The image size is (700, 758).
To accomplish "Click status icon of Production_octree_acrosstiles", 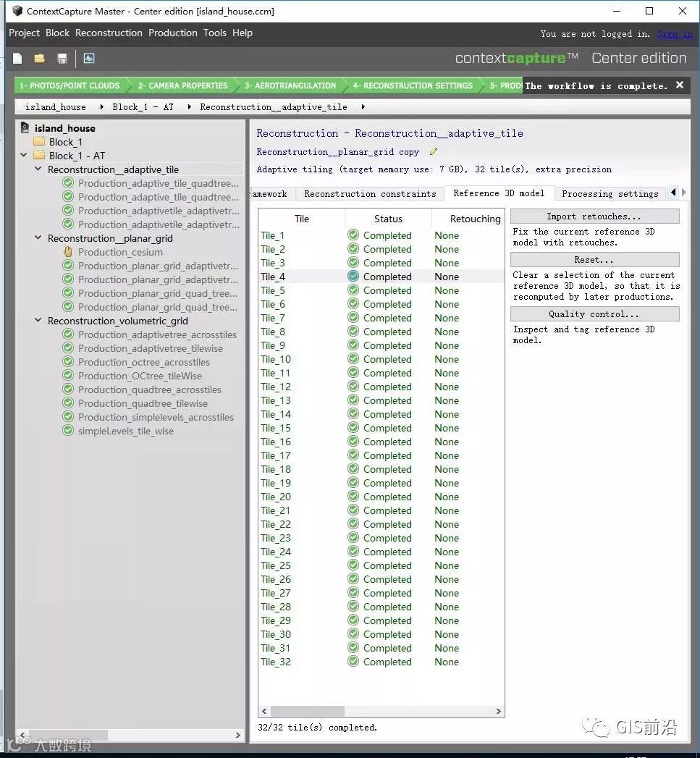I will pyautogui.click(x=68, y=361).
